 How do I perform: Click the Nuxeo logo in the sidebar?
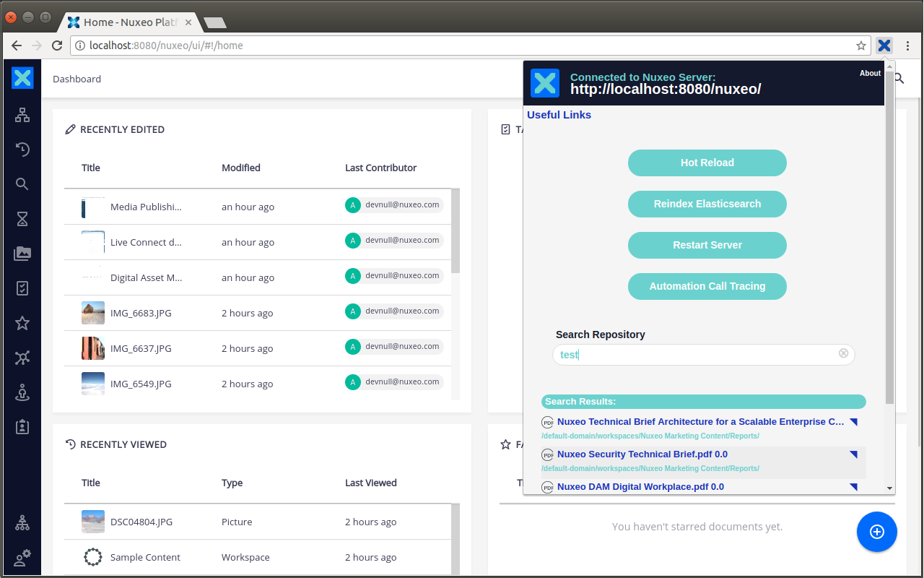22,78
